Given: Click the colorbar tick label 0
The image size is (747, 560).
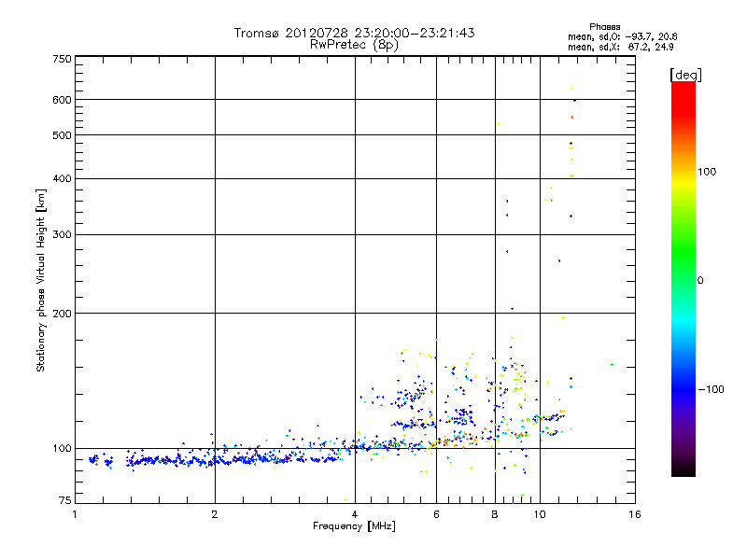Looking at the screenshot, I should (700, 281).
